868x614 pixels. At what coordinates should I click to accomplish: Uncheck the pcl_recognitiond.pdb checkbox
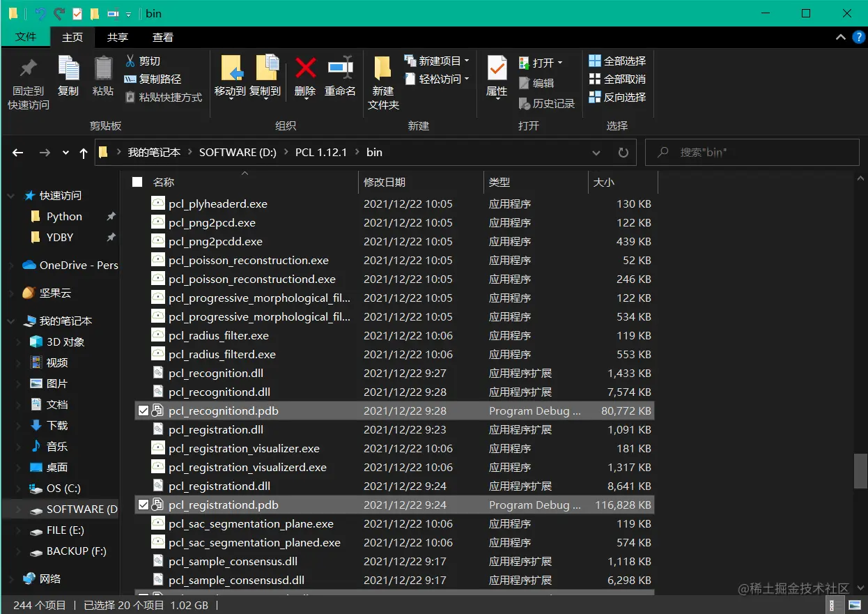[144, 411]
